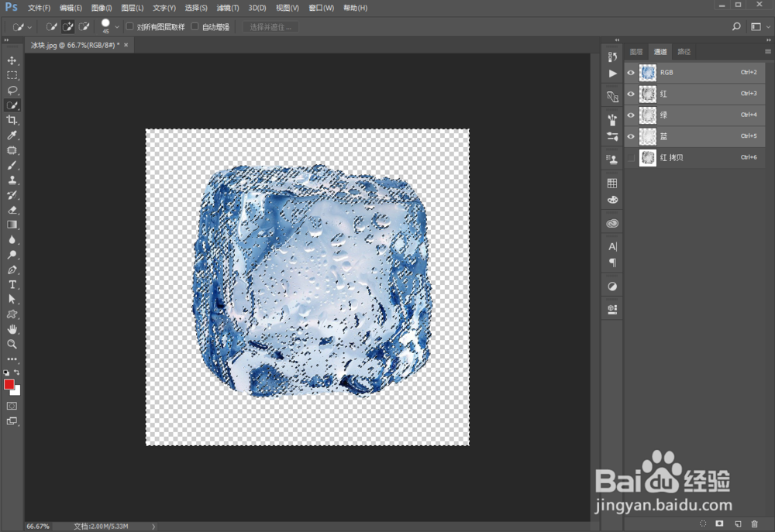Viewport: 775px width, 532px height.
Task: Select the Rectangular Marquee tool
Action: tap(12, 75)
